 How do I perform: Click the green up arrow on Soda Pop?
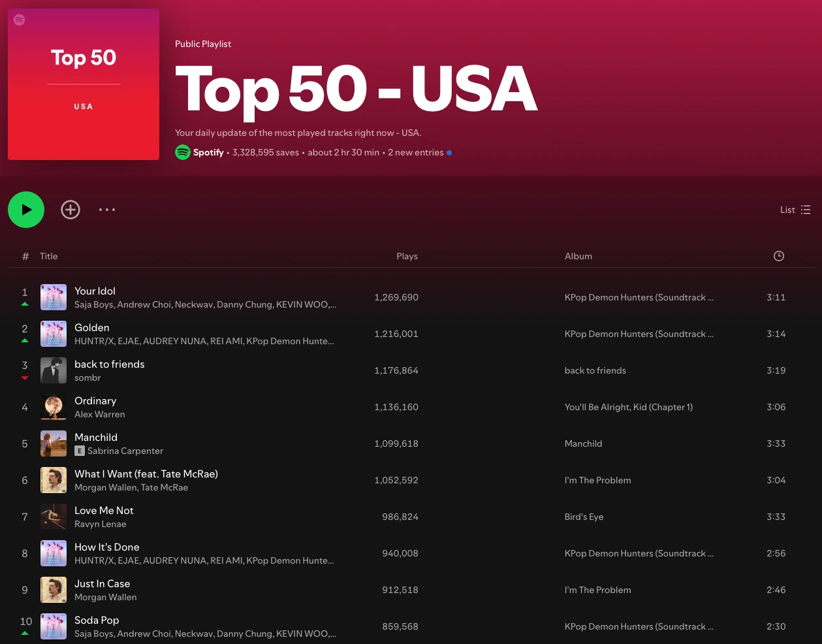coord(25,634)
